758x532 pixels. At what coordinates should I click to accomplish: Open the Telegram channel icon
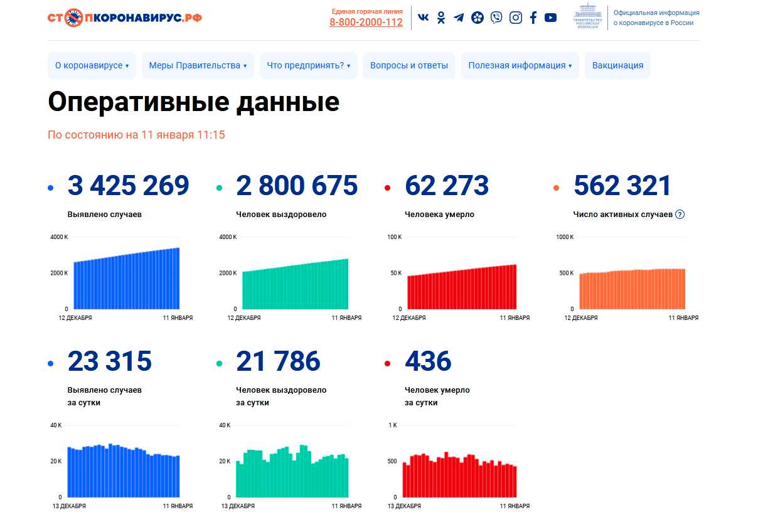tap(459, 18)
